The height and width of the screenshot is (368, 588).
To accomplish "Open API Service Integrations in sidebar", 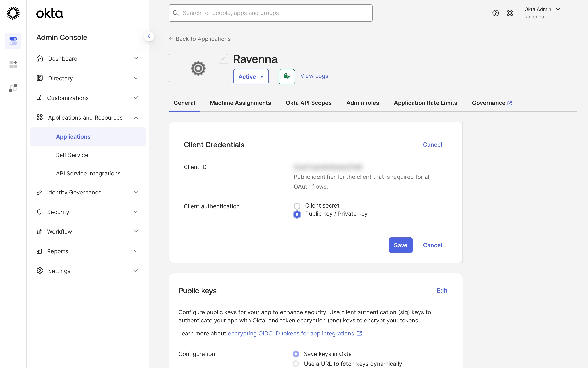I will pos(88,173).
